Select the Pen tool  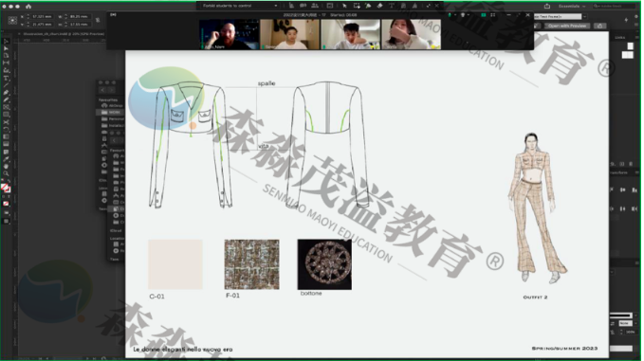[x=6, y=92]
